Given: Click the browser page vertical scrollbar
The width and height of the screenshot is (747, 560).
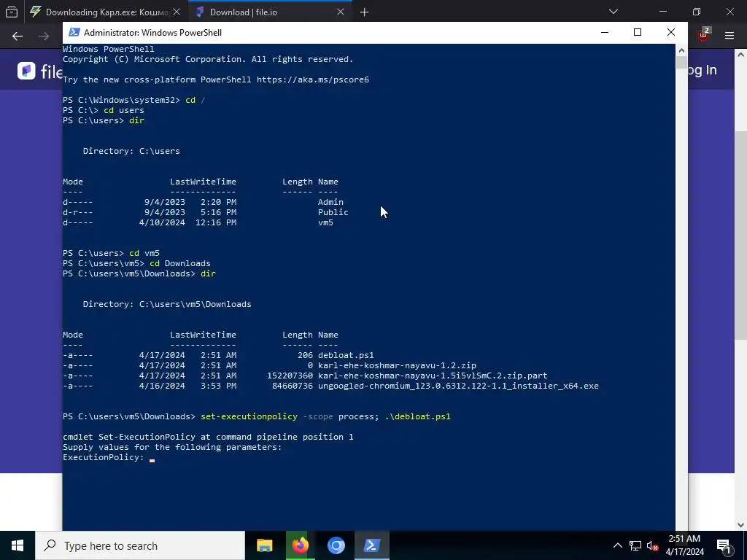Looking at the screenshot, I should (741, 234).
